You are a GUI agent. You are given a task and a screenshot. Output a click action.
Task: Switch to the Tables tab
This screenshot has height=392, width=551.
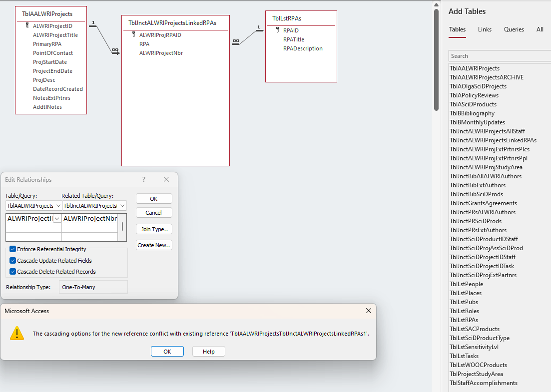click(457, 29)
